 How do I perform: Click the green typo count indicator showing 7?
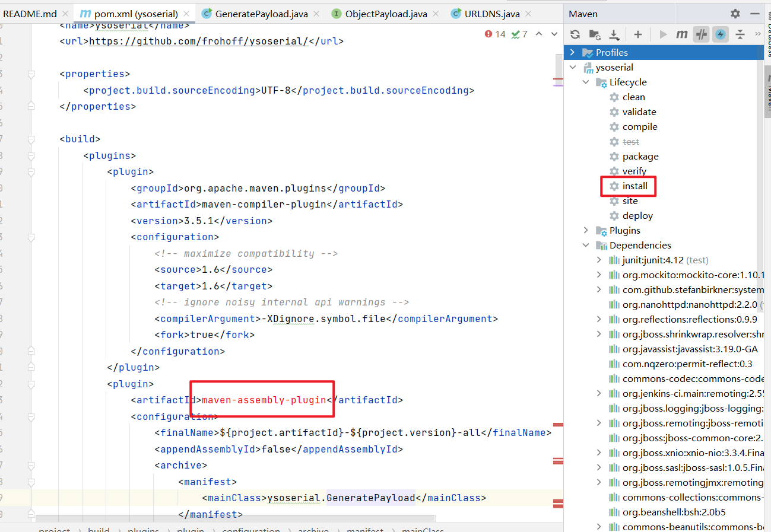[519, 34]
